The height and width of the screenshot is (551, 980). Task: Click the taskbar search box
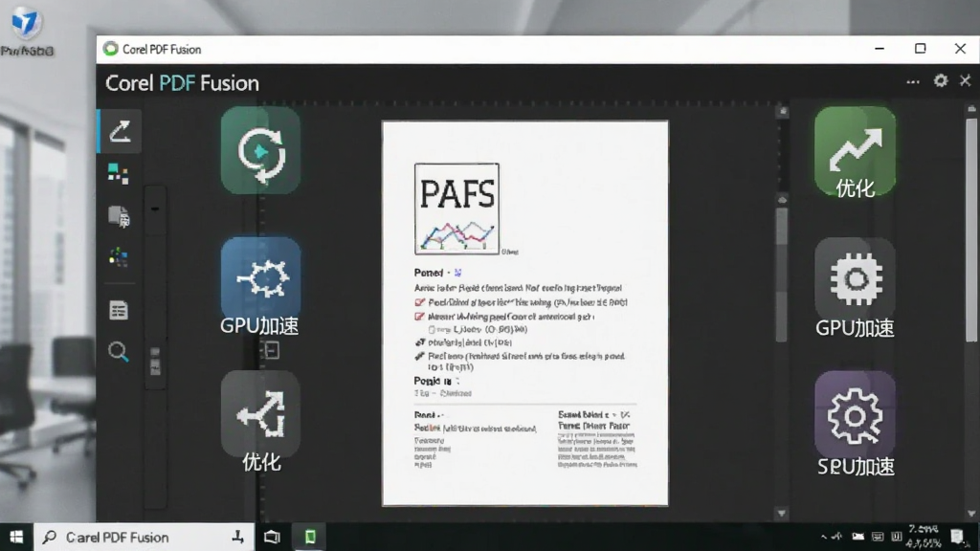click(144, 538)
